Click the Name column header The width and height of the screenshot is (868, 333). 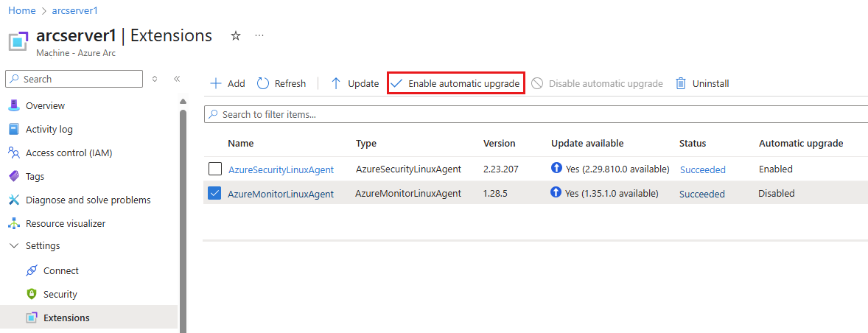pos(241,143)
